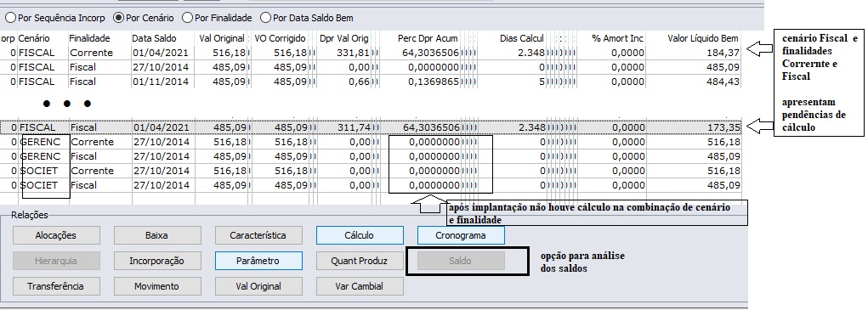The height and width of the screenshot is (310, 868).
Task: Click the Var Cambial button
Action: click(x=360, y=286)
